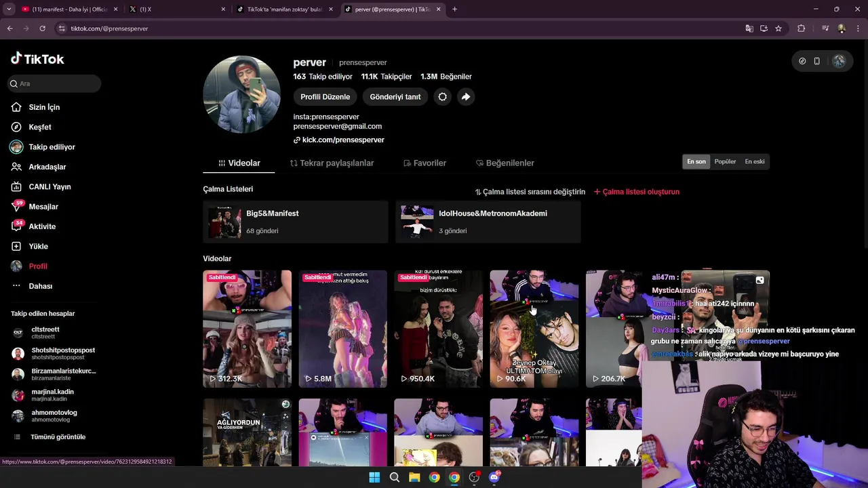Click Profili Düzenle button

point(325,97)
